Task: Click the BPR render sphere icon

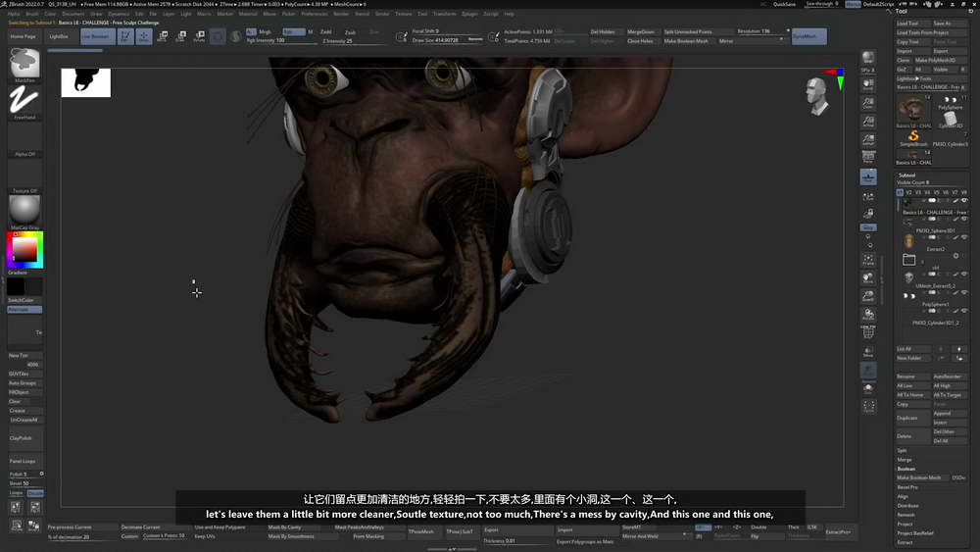Action: point(868,58)
